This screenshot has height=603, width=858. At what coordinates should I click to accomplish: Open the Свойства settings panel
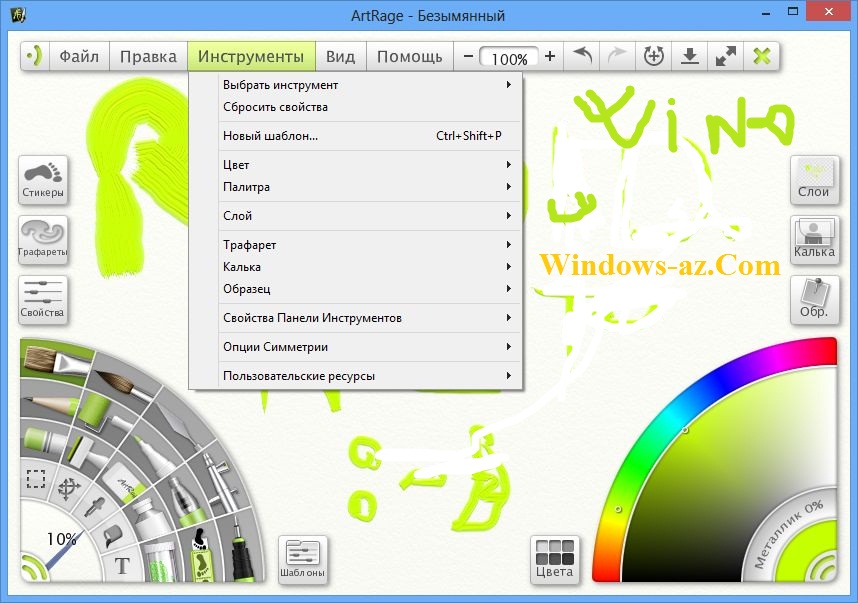click(43, 300)
